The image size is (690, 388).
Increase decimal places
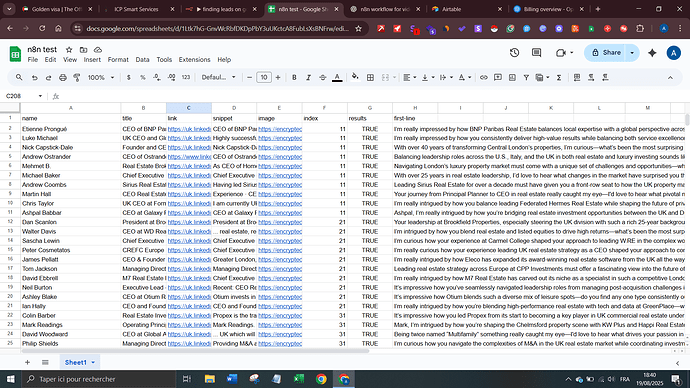point(172,77)
